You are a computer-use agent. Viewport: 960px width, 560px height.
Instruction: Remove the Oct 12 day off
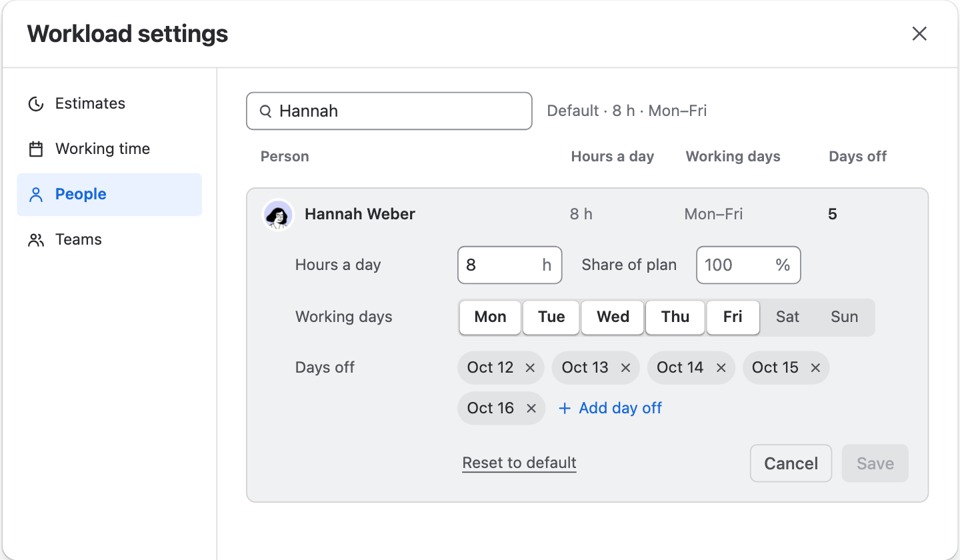click(x=530, y=368)
